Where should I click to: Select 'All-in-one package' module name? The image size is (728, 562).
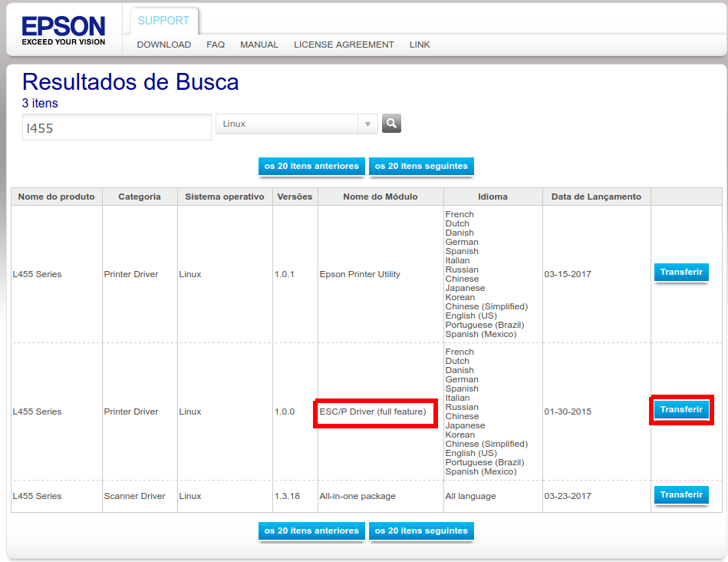[x=357, y=496]
